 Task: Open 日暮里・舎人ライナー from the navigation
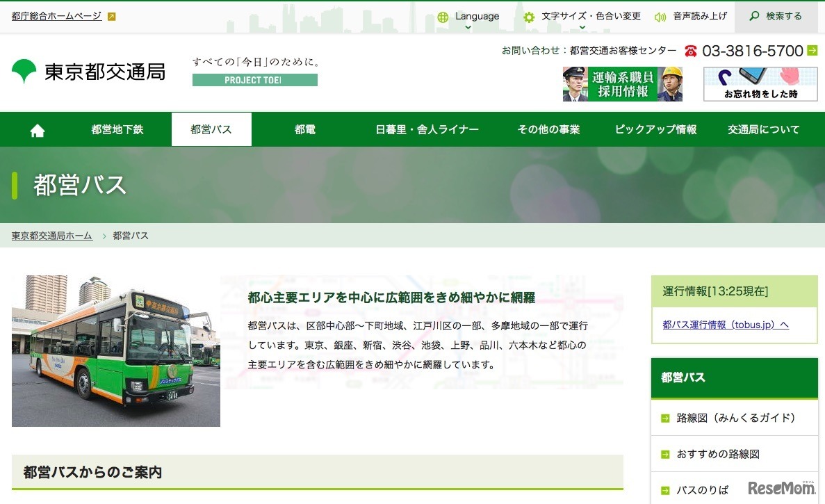pos(426,129)
